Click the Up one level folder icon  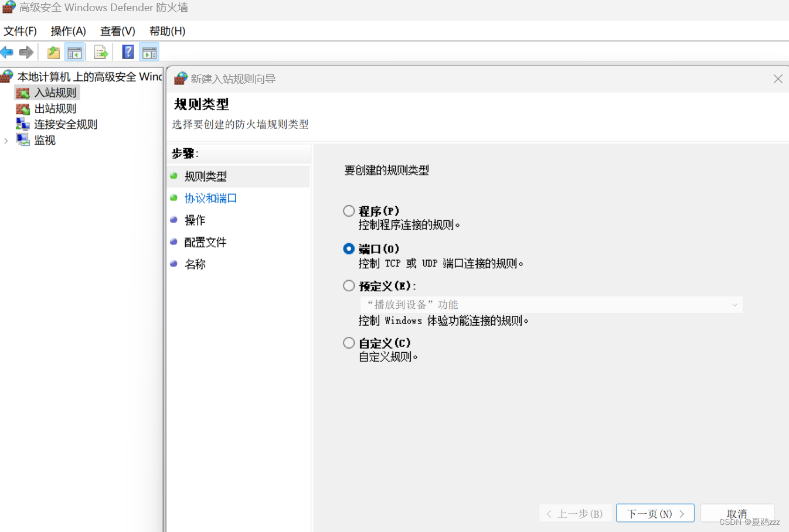[x=53, y=53]
